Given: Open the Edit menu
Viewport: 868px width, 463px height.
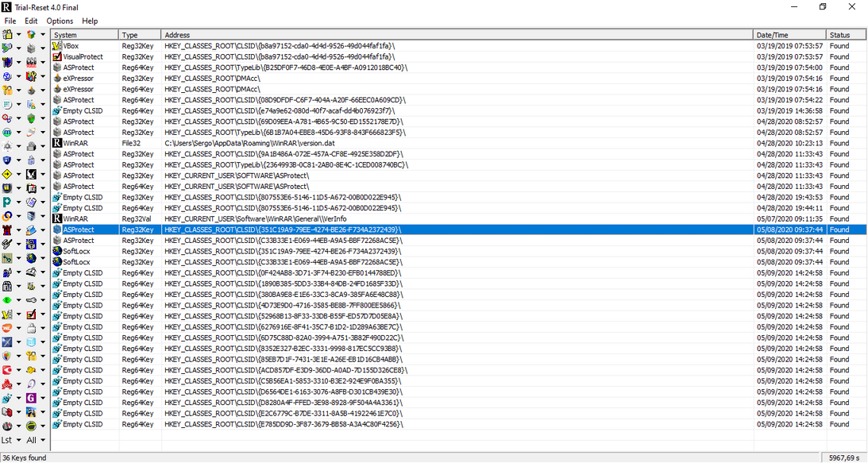Looking at the screenshot, I should 31,21.
